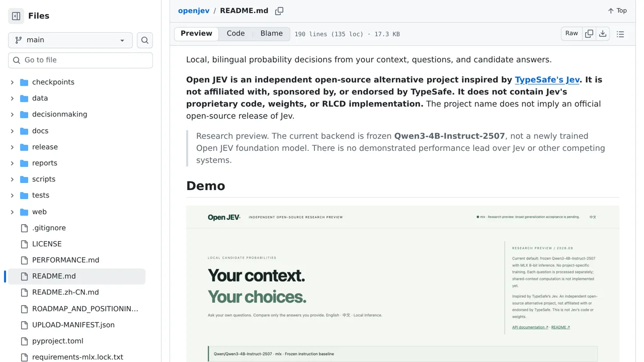
Task: Select README.md in the file tree
Action: (x=76, y=276)
